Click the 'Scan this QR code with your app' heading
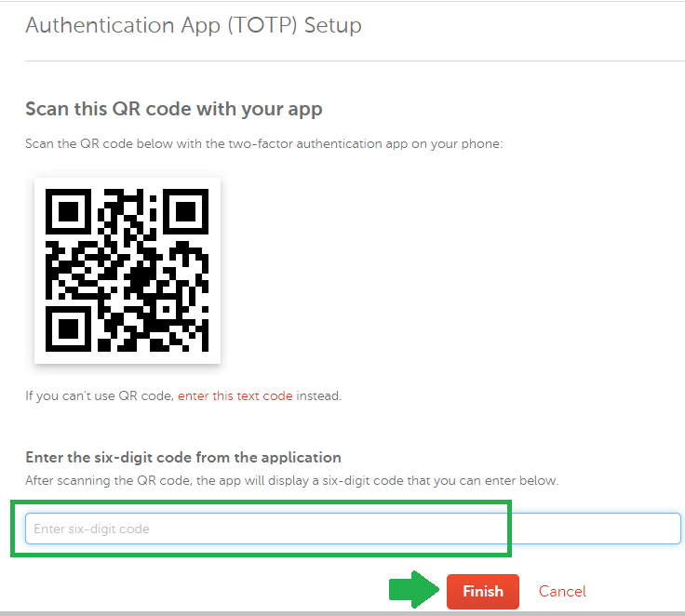Image resolution: width=685 pixels, height=616 pixels. click(x=174, y=109)
